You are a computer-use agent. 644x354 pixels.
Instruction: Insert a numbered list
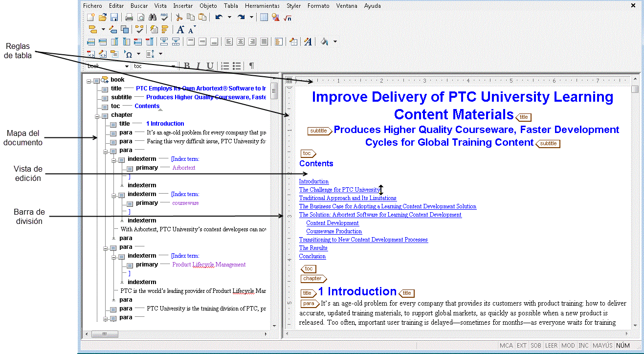[225, 66]
